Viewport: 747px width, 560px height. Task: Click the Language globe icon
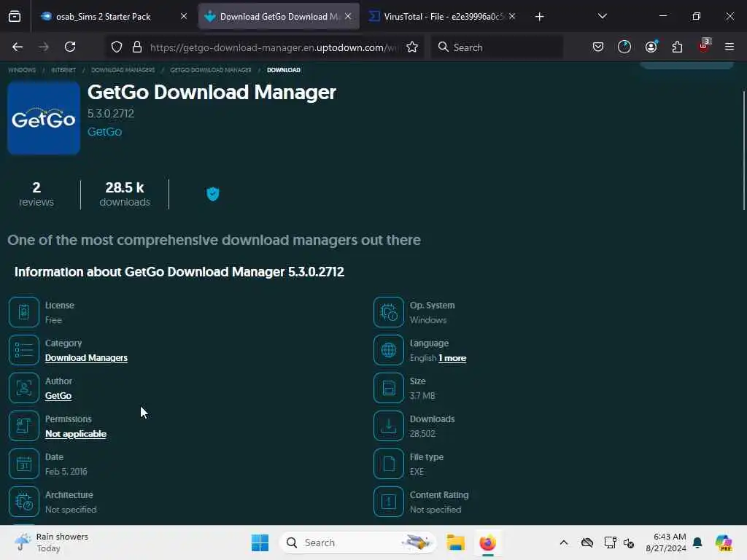[x=389, y=350]
